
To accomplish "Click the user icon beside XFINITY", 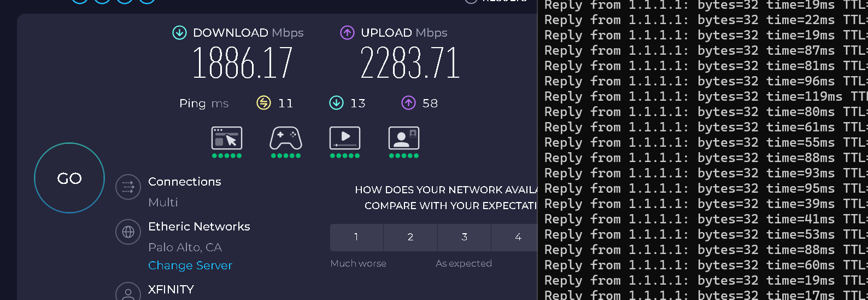I will pyautogui.click(x=128, y=293).
